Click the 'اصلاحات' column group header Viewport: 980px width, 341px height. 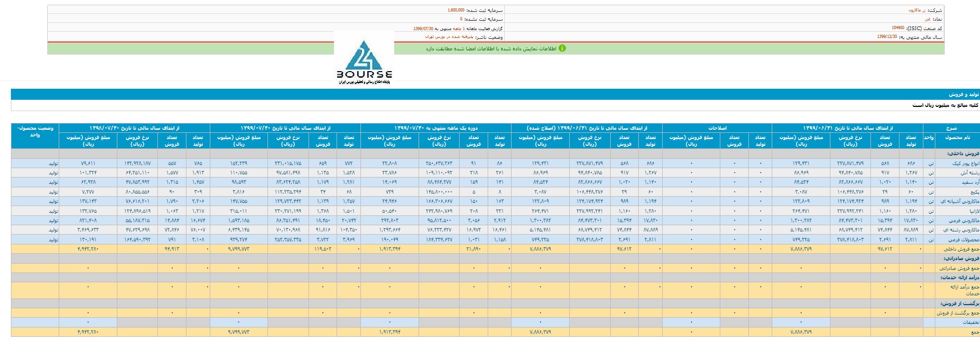tap(717, 128)
